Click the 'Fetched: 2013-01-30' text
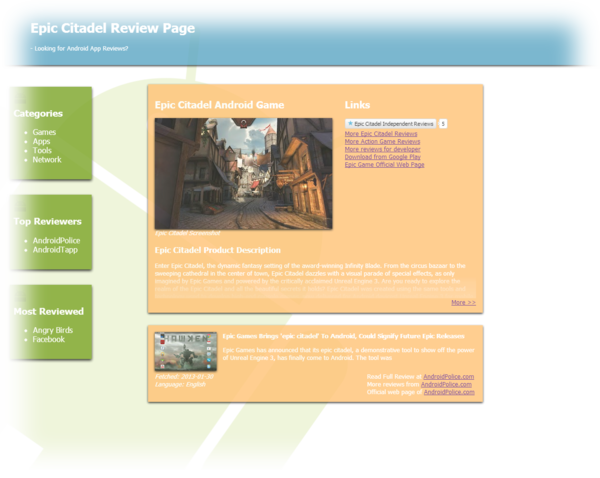Viewport: 600px width, 478px height. 184,377
